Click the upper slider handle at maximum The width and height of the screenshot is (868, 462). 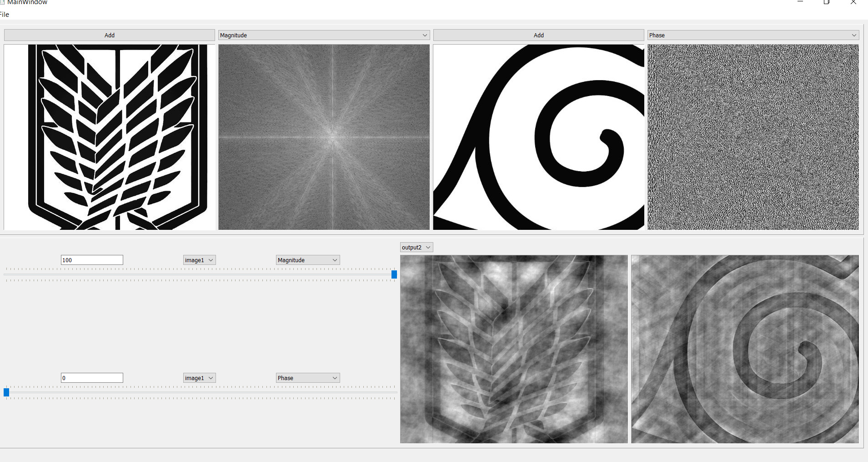click(394, 274)
